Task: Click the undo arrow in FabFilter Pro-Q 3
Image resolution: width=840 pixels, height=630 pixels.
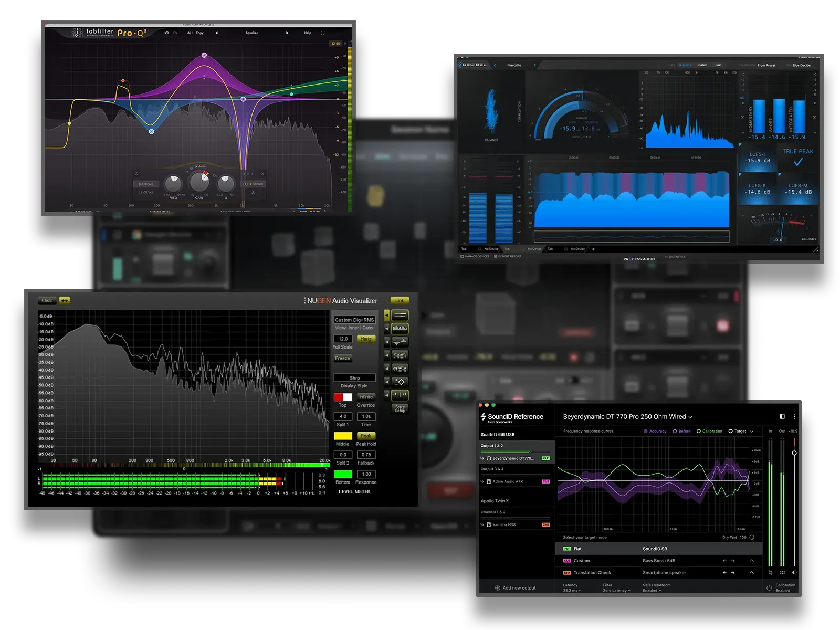Action: (166, 33)
